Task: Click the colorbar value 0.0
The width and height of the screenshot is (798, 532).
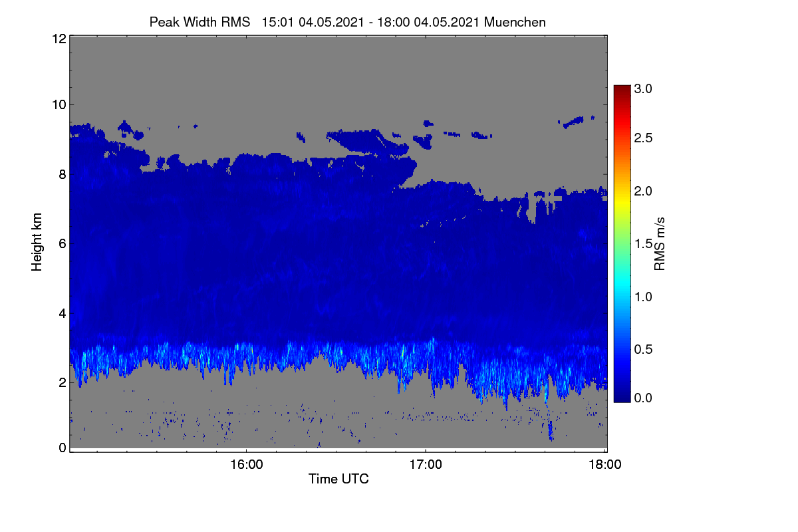Action: coord(642,398)
